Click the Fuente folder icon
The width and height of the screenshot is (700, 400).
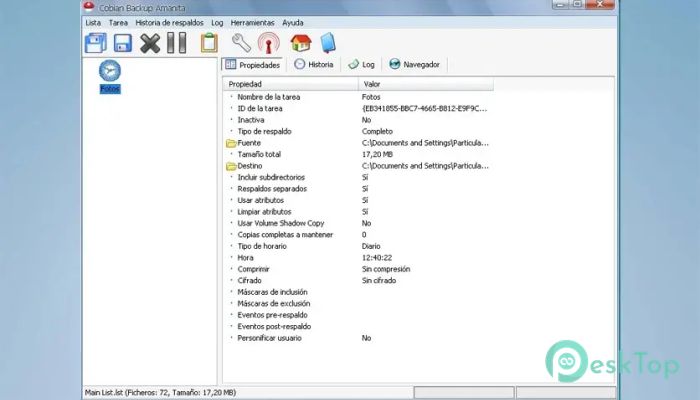point(231,143)
